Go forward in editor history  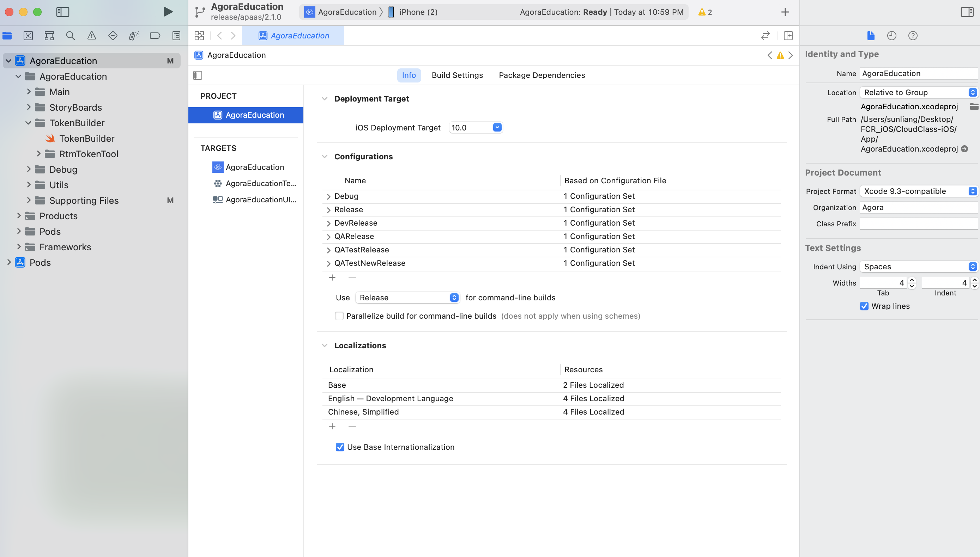(x=233, y=36)
